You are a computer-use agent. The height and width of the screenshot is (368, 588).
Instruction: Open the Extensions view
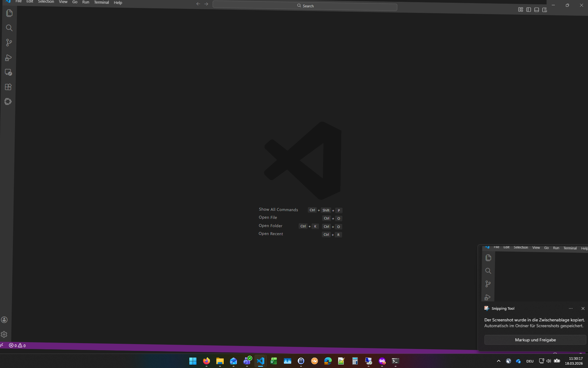point(8,87)
